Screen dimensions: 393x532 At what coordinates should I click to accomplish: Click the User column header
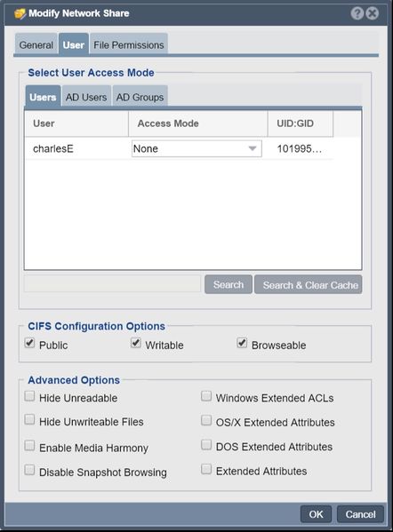pyautogui.click(x=76, y=123)
